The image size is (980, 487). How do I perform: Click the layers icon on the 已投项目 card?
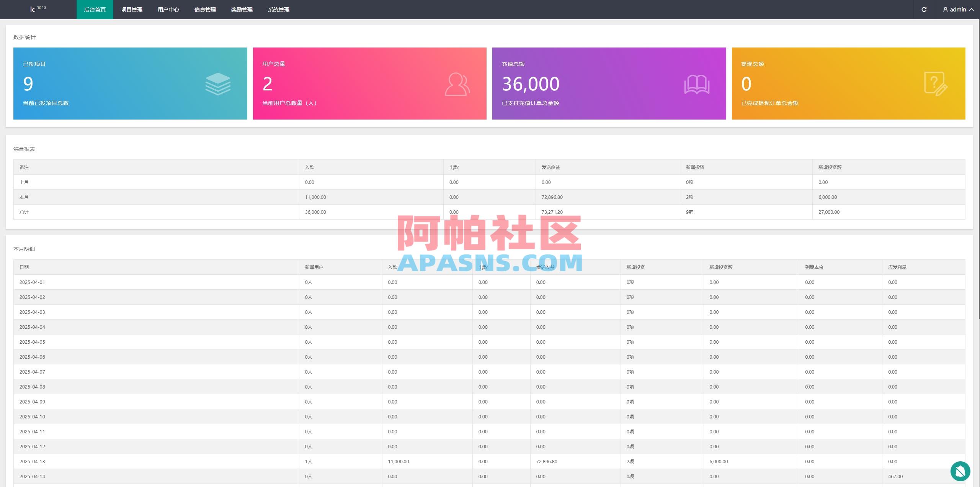218,84
